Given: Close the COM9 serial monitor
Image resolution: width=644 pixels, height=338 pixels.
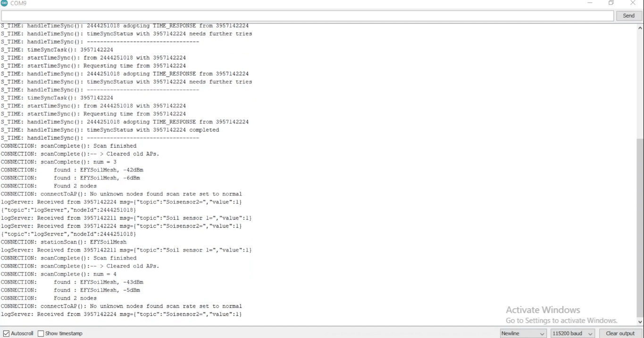Looking at the screenshot, I should tap(633, 3).
